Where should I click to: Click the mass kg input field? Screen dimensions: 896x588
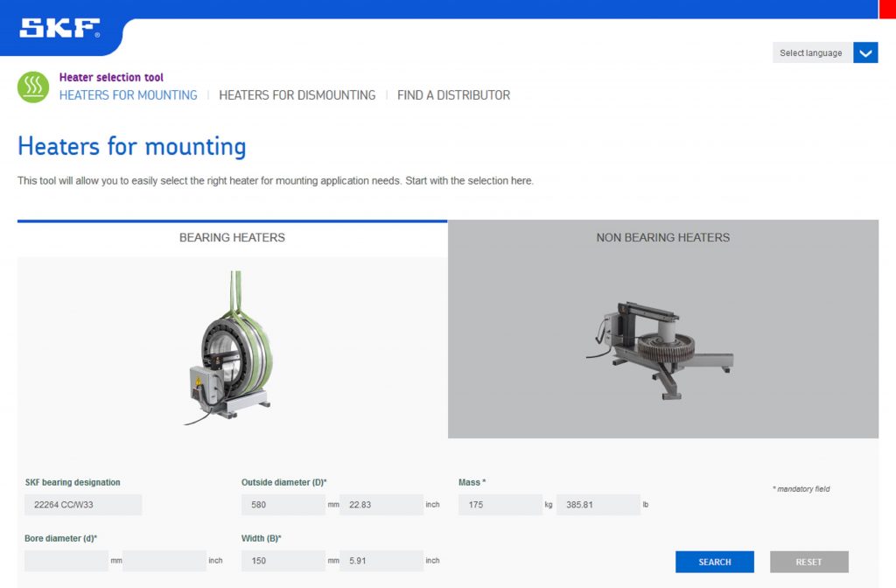pyautogui.click(x=500, y=505)
